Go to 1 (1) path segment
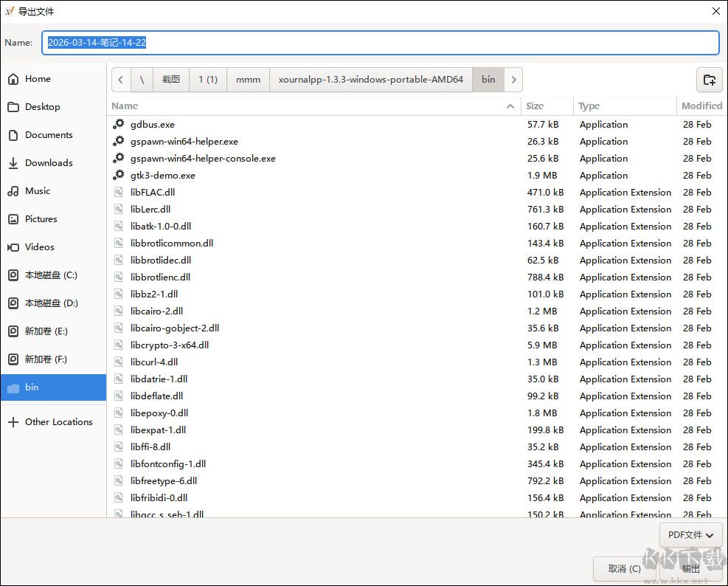Image resolution: width=728 pixels, height=586 pixels. point(208,80)
